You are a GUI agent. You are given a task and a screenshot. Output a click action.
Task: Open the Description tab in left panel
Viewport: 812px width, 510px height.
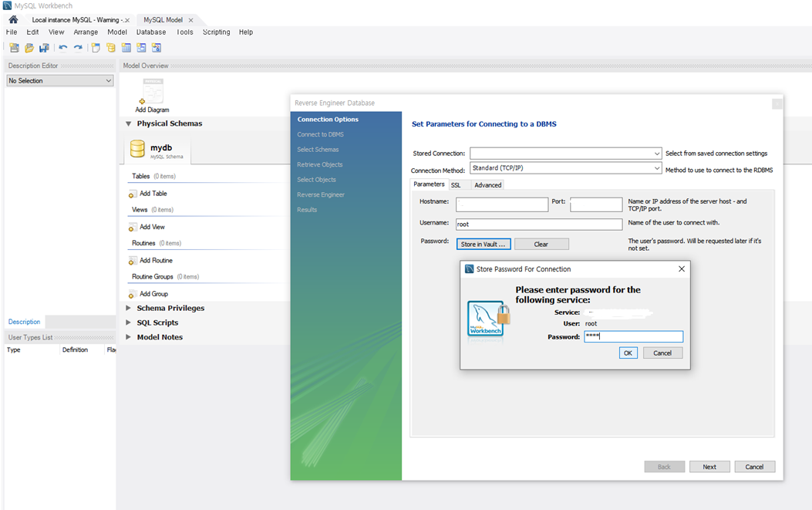(x=25, y=322)
